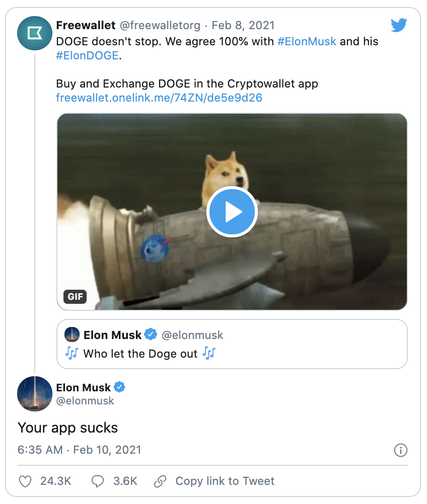
Task: Click verified badge beside Elon Musk reply name
Action: pyautogui.click(x=119, y=387)
